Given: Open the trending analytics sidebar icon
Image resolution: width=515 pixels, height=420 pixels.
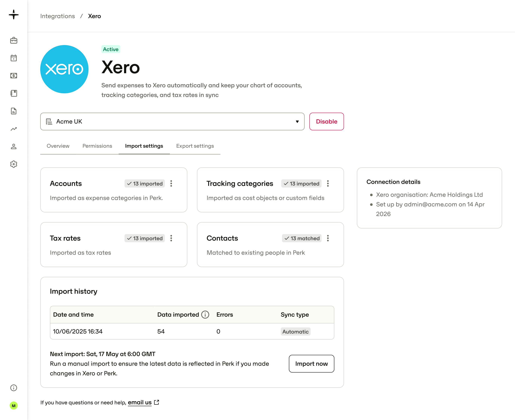Looking at the screenshot, I should 13,129.
